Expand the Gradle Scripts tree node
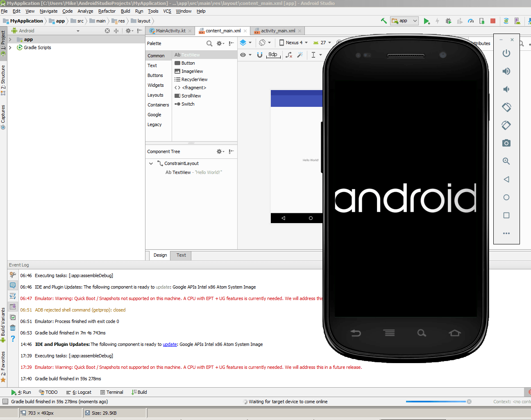This screenshot has width=531, height=420. pos(10,47)
